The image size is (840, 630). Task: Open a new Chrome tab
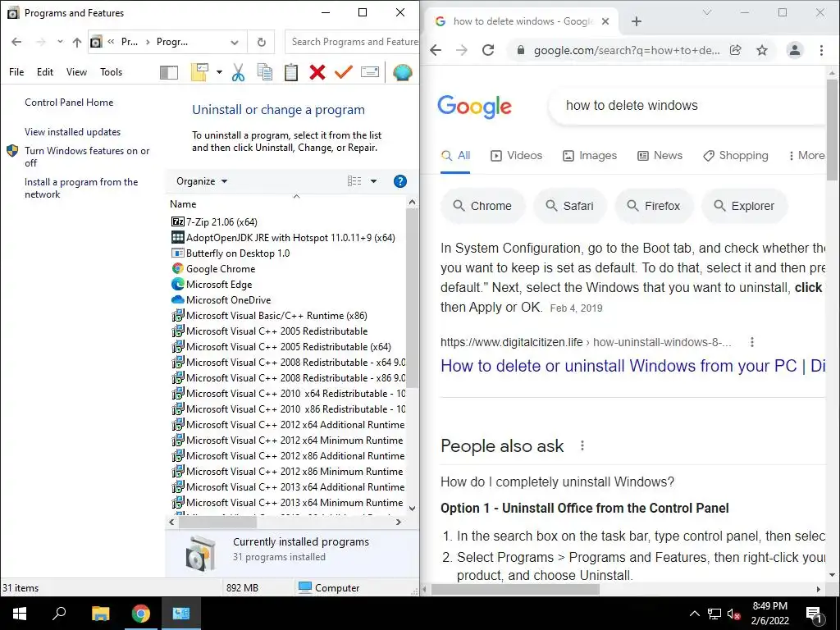click(x=637, y=21)
